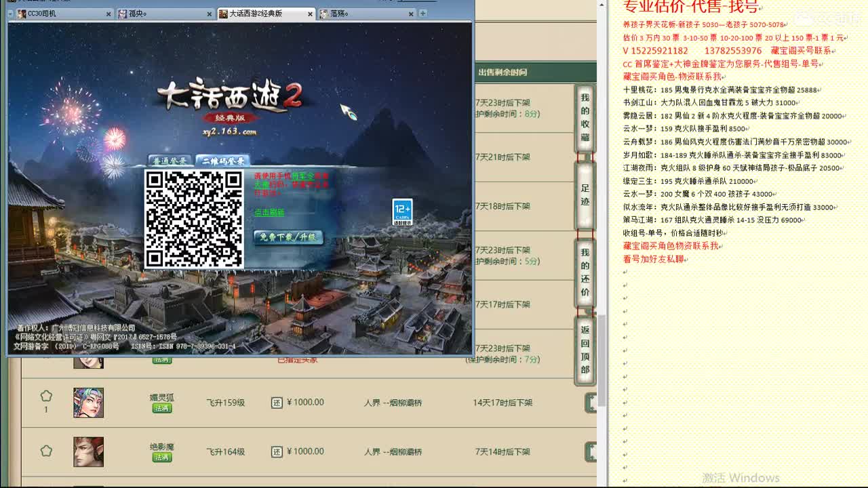Screen dimensions: 868x488
Task: Click 7天14时后下架 remaining time
Action: coord(502,451)
